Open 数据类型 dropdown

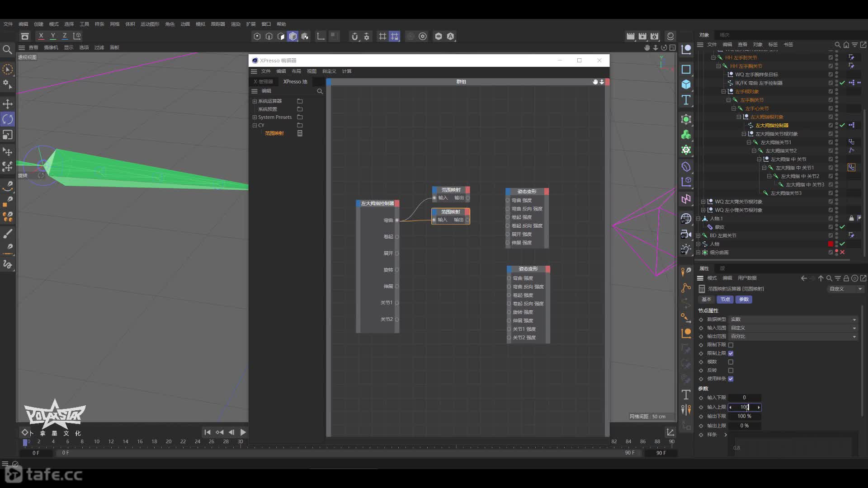click(793, 319)
